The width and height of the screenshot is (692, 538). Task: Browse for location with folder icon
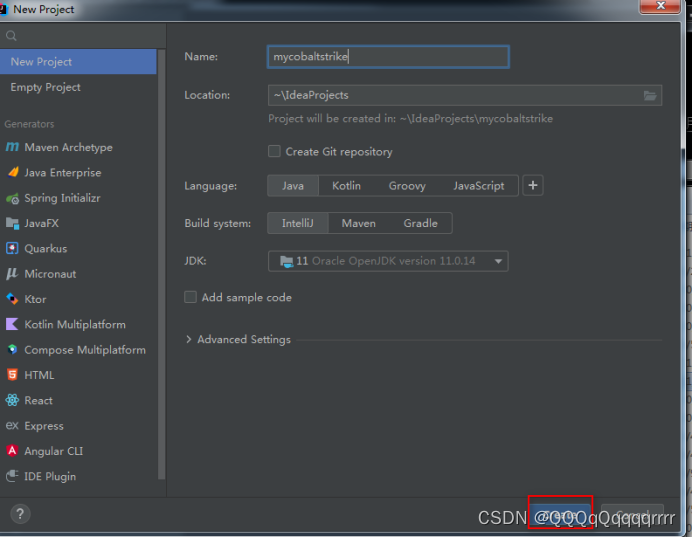[x=650, y=95]
